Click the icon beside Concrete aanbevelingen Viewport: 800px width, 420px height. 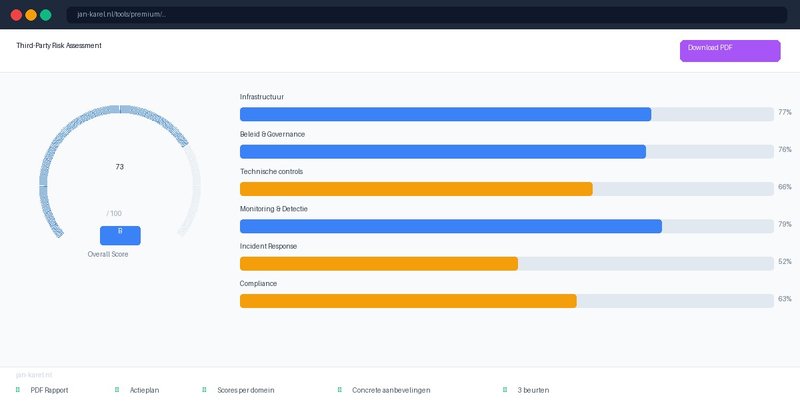[x=339, y=390]
